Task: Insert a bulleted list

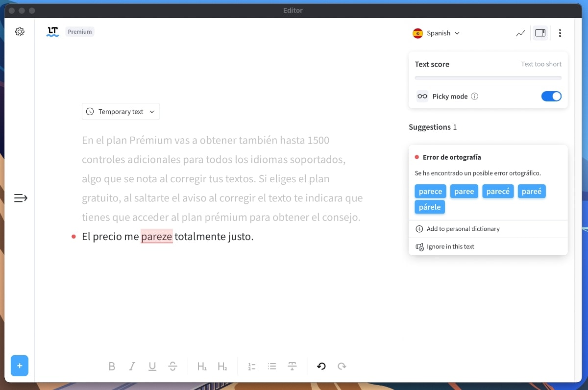Action: (272, 366)
